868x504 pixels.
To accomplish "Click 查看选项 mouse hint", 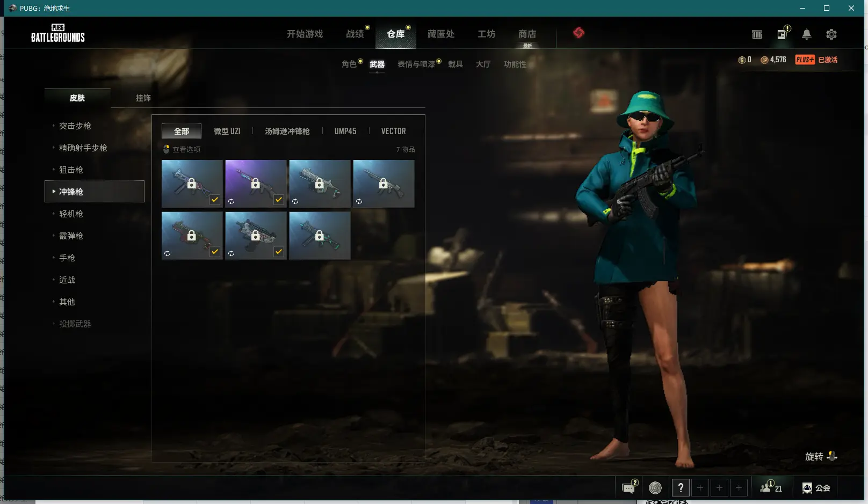I will point(182,149).
